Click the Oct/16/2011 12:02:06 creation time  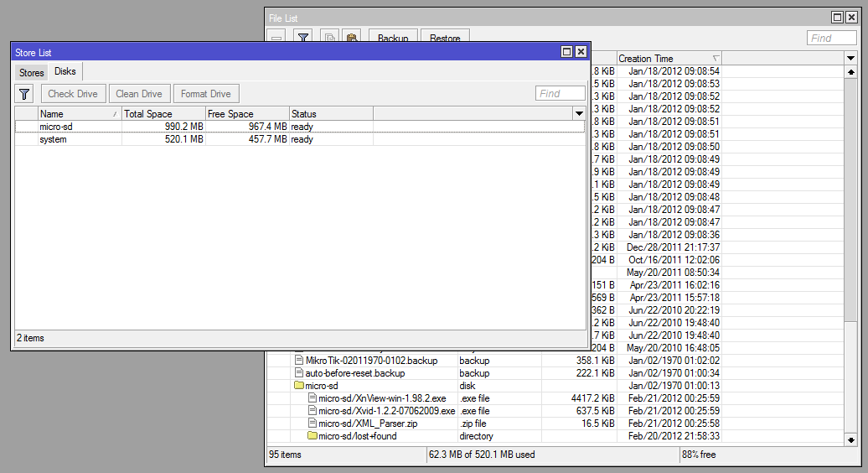(x=674, y=260)
